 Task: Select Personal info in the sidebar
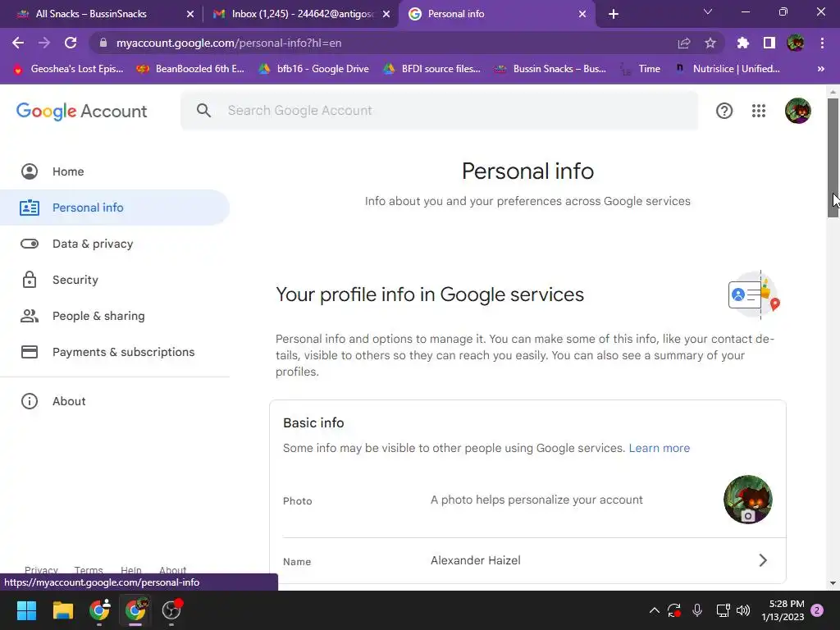(115, 208)
